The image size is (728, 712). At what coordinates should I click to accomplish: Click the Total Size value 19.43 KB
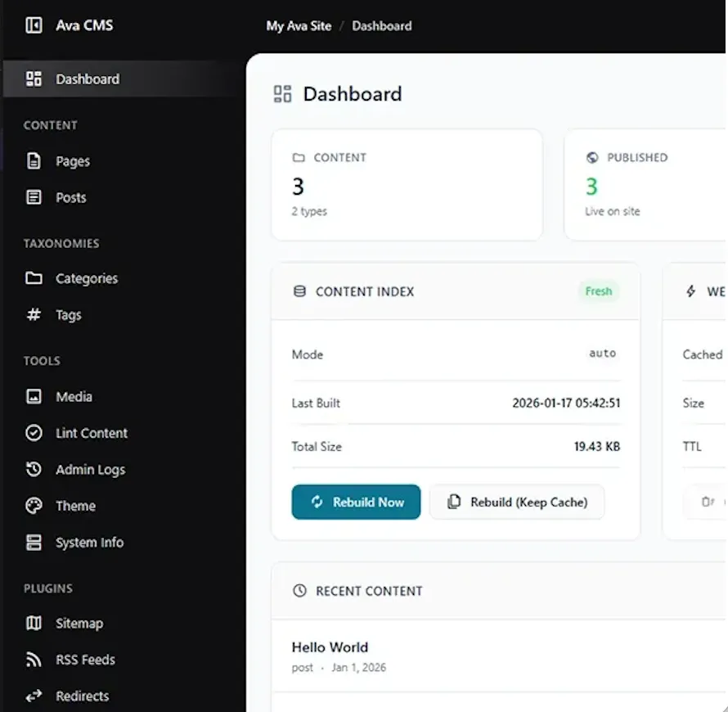click(x=597, y=446)
